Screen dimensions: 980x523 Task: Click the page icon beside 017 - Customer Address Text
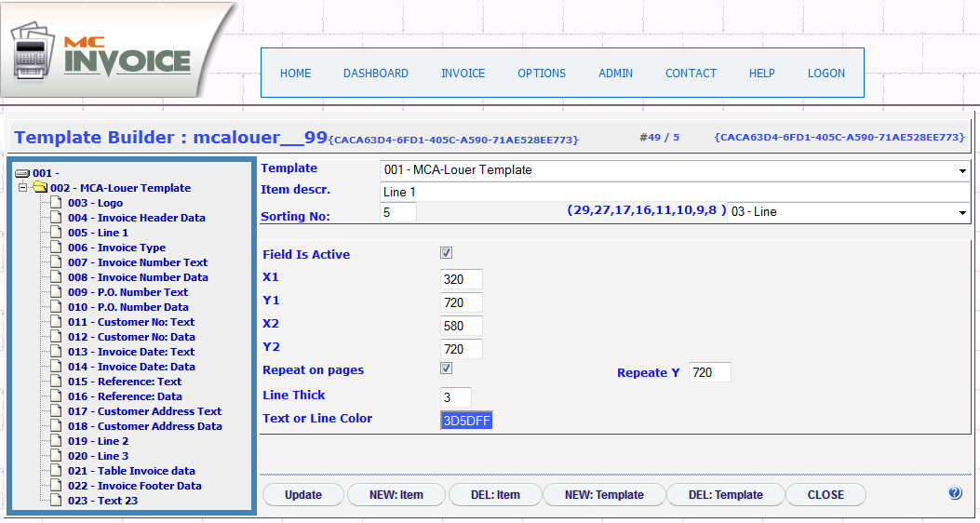click(57, 411)
